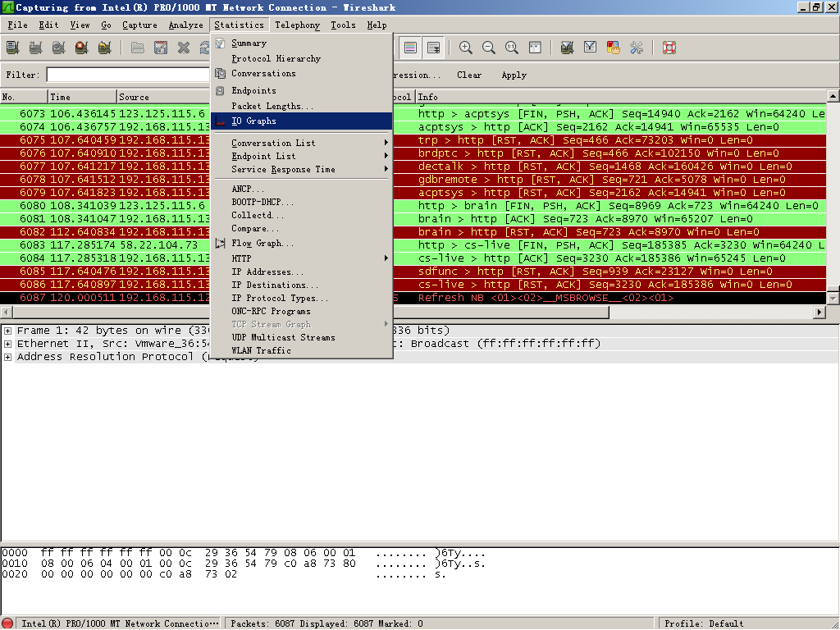Choose UDP Multicast Streams entry
Screen dimensions: 840x630
tap(302, 337)
